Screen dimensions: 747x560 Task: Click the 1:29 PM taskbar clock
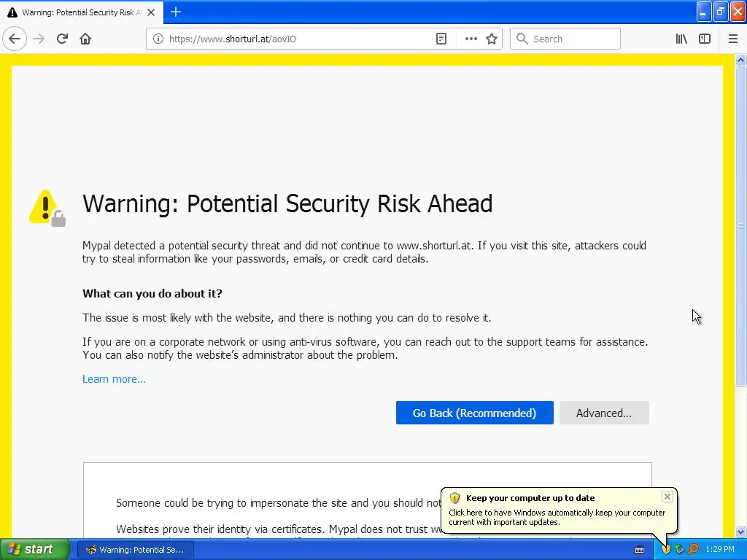pos(720,550)
